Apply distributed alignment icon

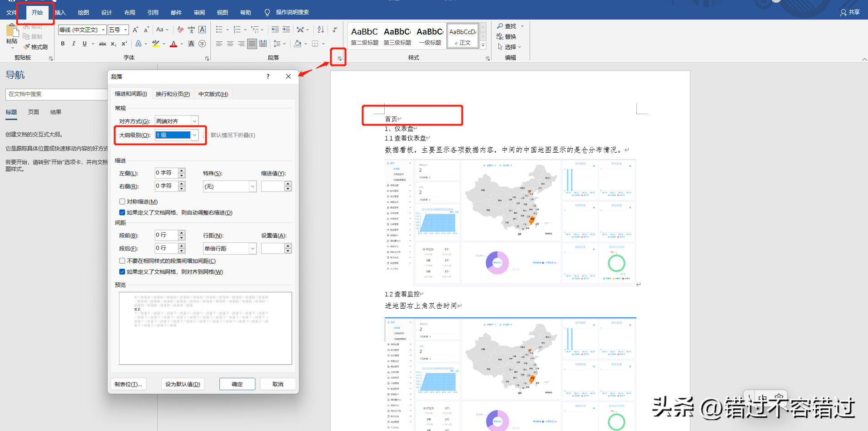click(263, 44)
